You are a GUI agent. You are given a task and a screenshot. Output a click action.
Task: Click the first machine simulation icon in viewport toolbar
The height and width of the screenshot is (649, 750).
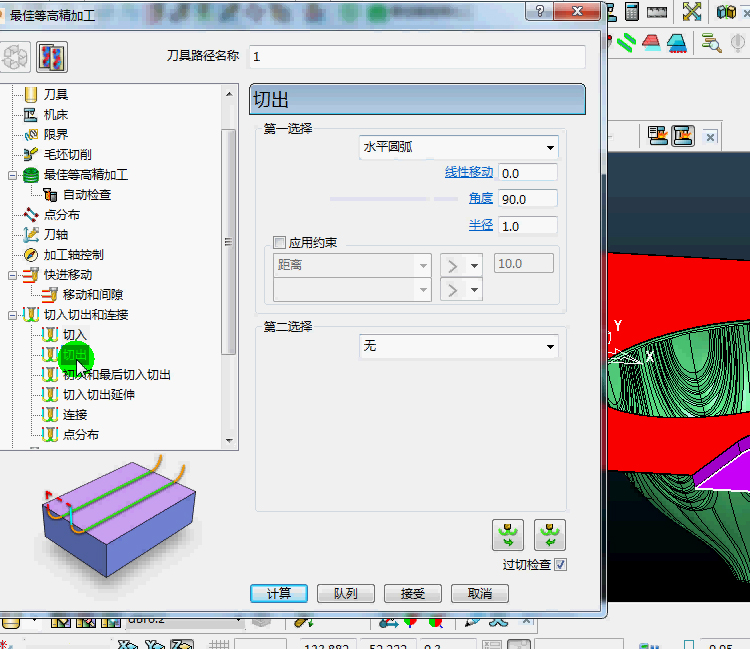pos(658,136)
